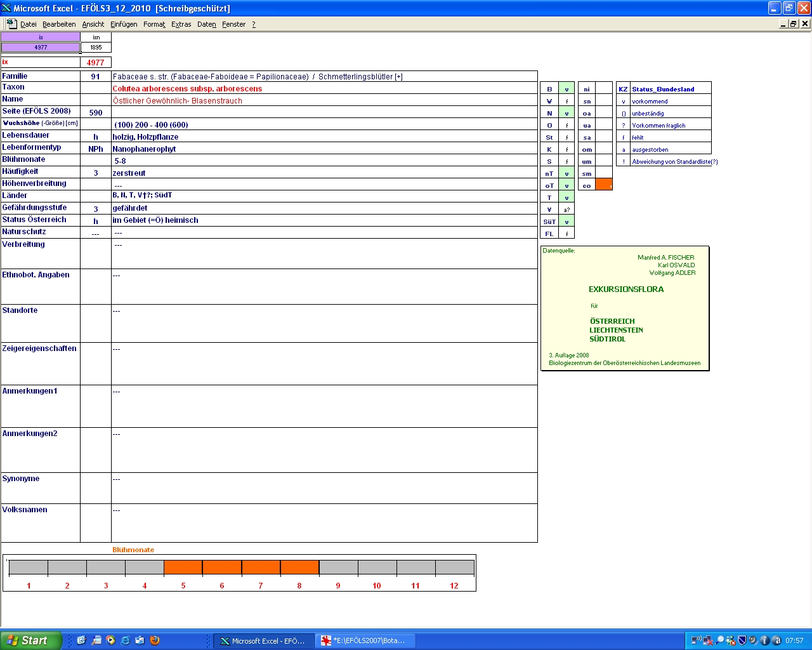The width and height of the screenshot is (812, 650).
Task: Click the green status cell beside SüT
Action: tap(566, 222)
